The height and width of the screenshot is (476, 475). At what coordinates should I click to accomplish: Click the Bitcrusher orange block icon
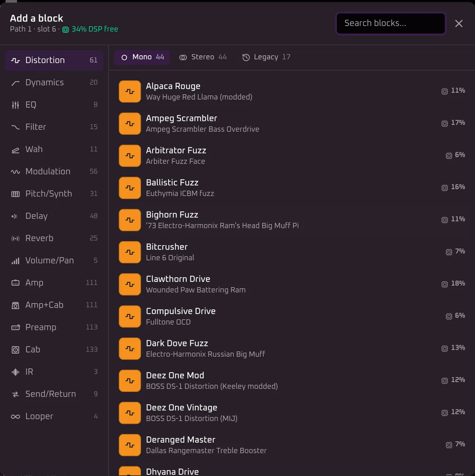(130, 252)
